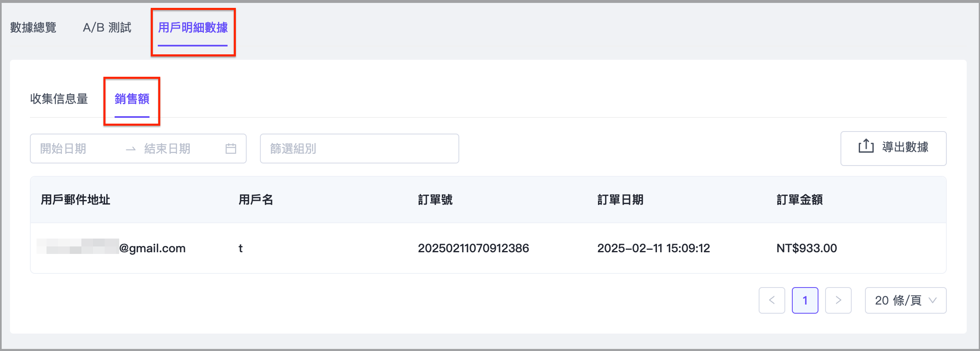Expand the 篩選組別 group filter

coord(359,149)
